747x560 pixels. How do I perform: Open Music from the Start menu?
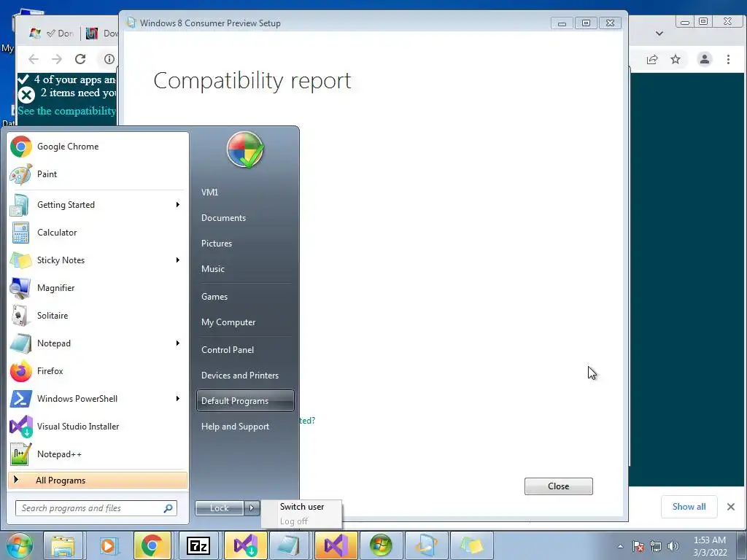tap(245, 269)
